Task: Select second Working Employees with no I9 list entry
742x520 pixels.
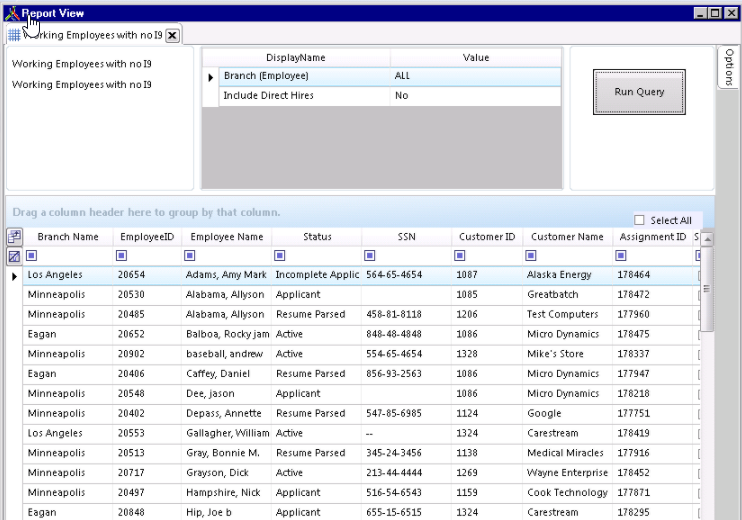Action: tap(81, 85)
